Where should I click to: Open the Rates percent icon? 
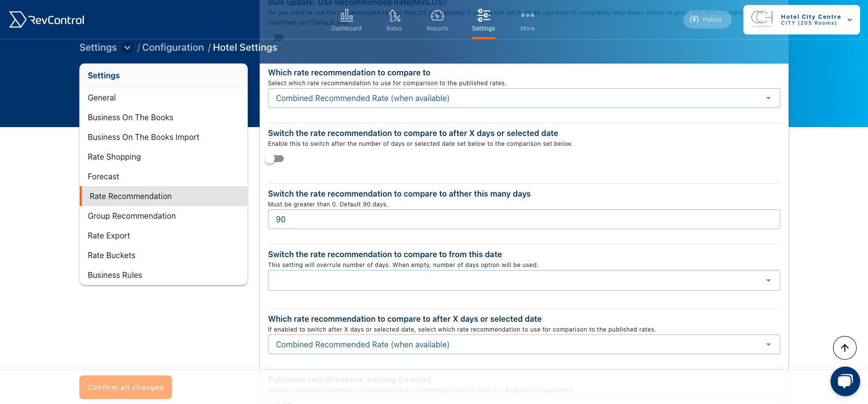pos(394,16)
